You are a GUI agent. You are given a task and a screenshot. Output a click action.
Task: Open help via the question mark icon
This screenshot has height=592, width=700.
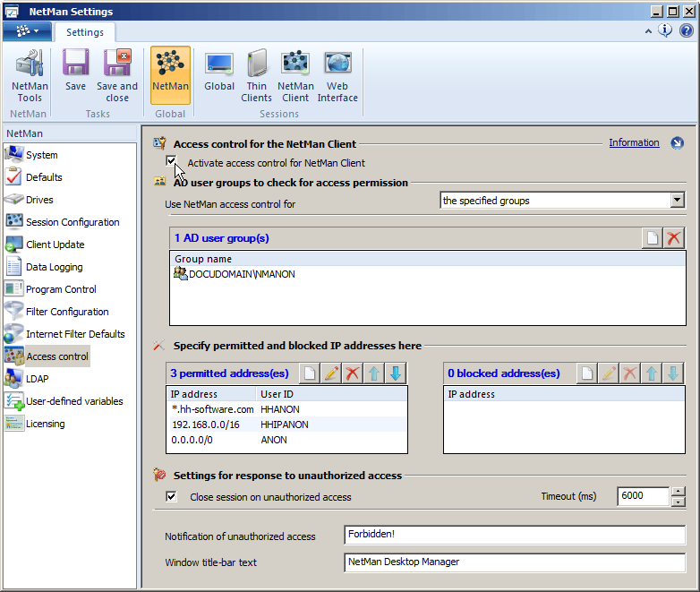687,30
